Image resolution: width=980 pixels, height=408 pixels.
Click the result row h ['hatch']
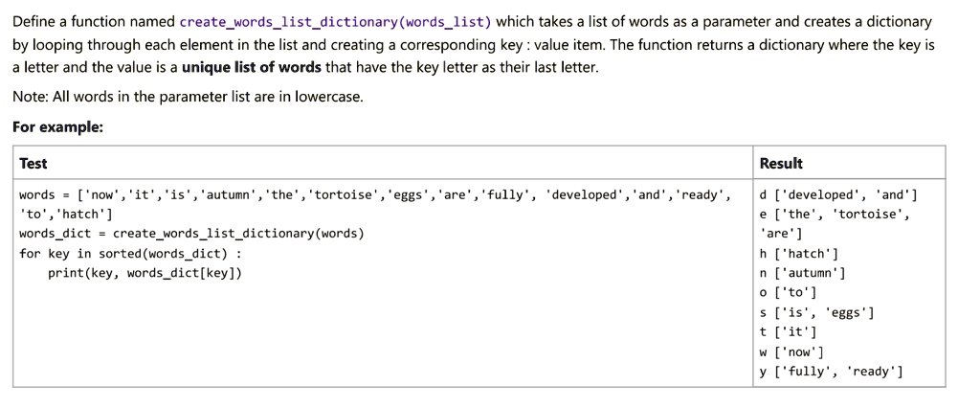coord(799,254)
